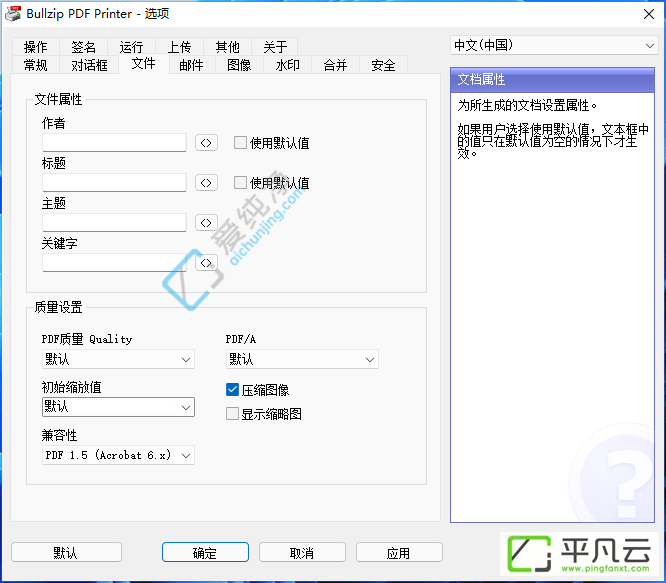The width and height of the screenshot is (666, 583).
Task: Click the Bullzip printer icon in title bar
Action: click(13, 14)
